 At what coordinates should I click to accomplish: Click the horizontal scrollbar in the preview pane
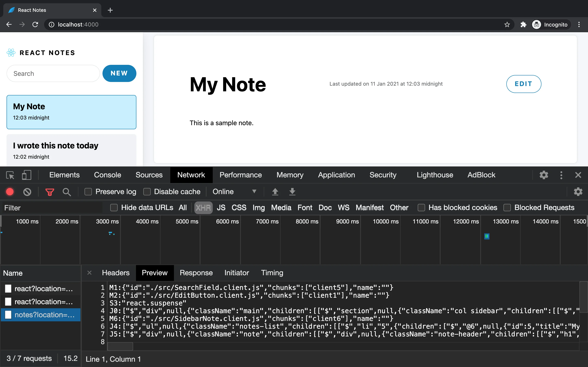[120, 346]
